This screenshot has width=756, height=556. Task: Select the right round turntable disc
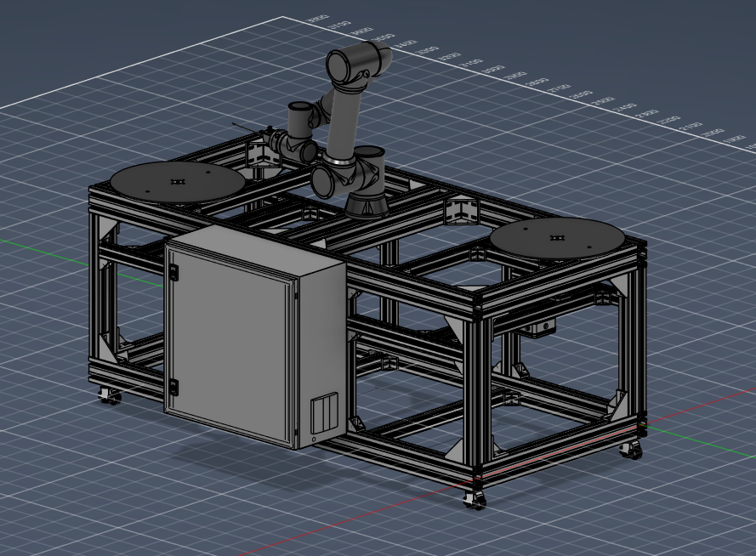click(559, 239)
